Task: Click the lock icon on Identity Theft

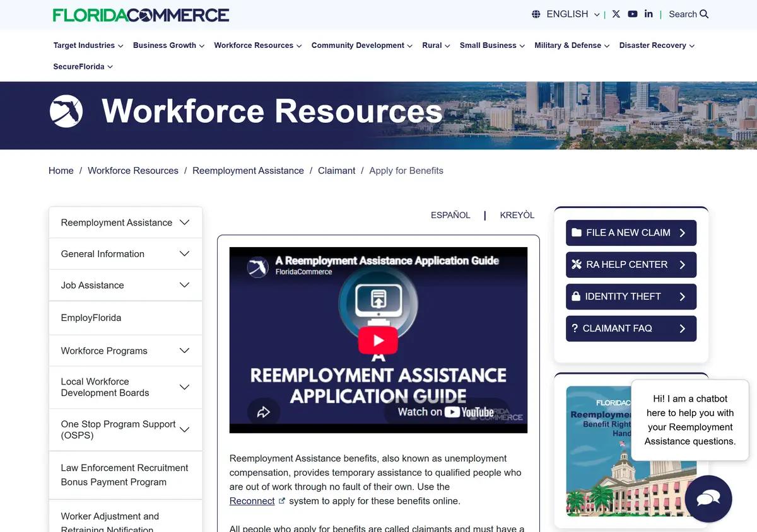Action: coord(576,296)
